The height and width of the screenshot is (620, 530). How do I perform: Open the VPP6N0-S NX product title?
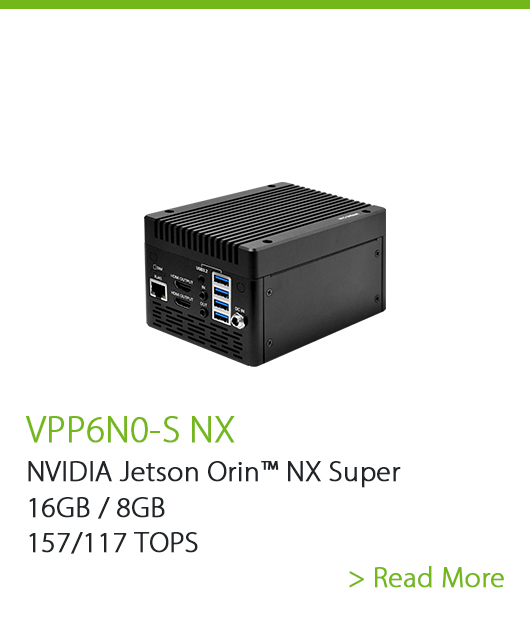tap(130, 429)
